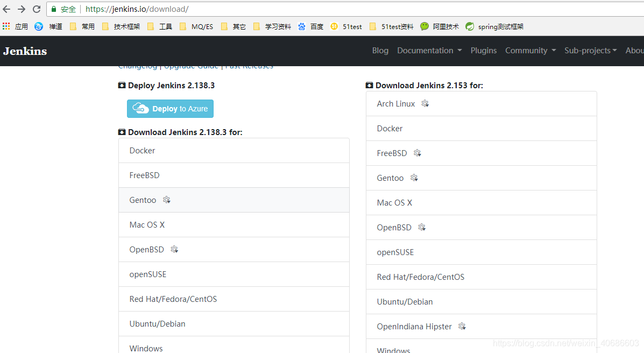Expand the Documentation dropdown menu
The image size is (644, 353).
[x=429, y=51]
